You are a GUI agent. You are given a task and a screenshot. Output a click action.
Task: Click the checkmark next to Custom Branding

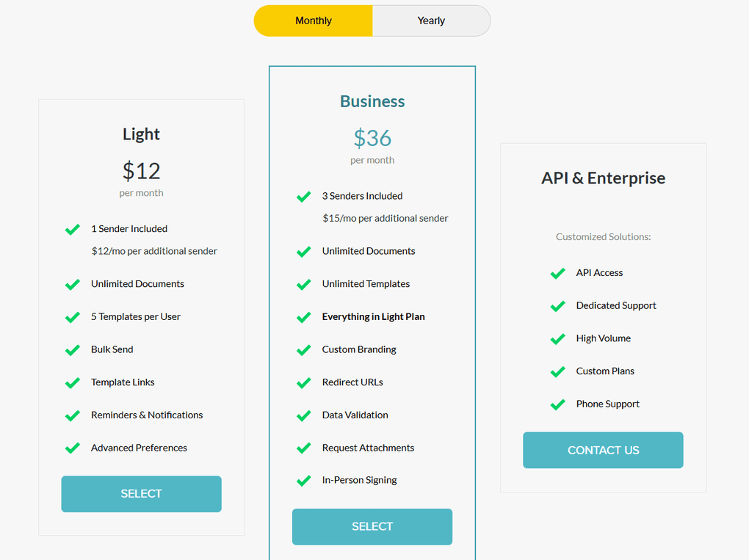point(303,349)
